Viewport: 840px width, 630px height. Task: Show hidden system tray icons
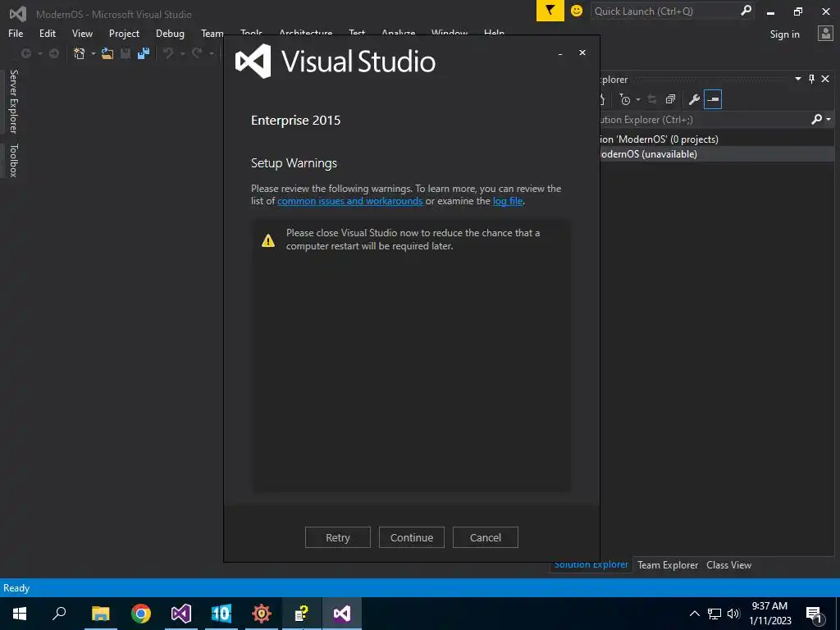(694, 614)
